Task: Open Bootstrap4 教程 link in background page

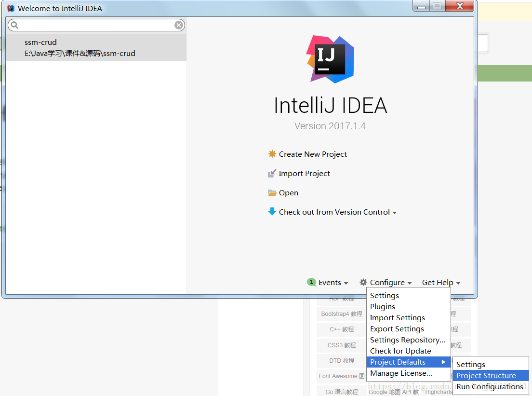Action: coord(341,314)
